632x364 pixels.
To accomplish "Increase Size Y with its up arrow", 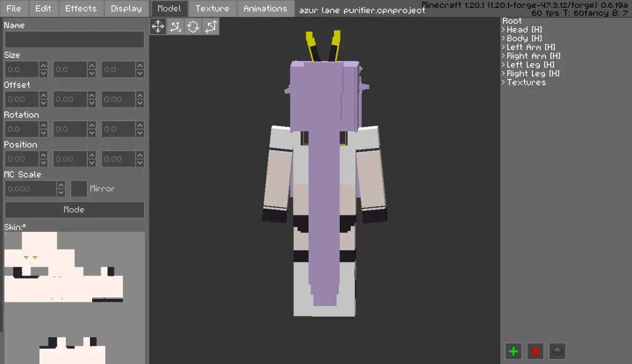I will tap(92, 65).
